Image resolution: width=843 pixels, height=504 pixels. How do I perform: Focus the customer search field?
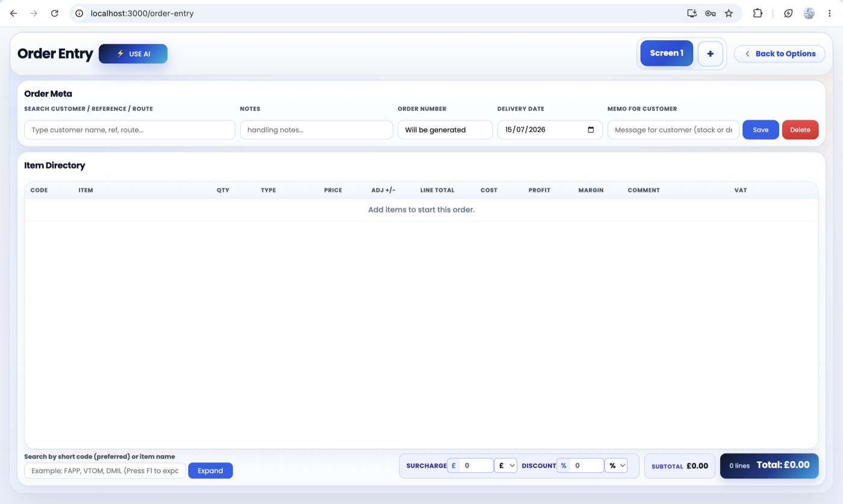tap(129, 129)
